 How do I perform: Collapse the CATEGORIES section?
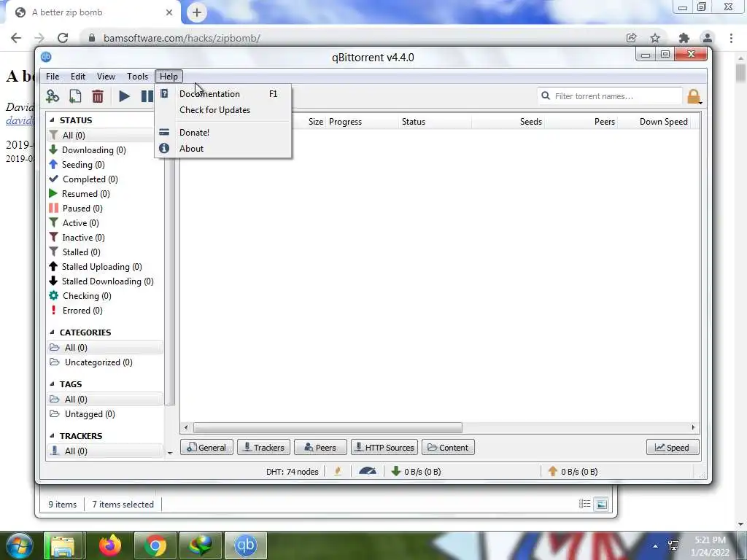tap(52, 332)
